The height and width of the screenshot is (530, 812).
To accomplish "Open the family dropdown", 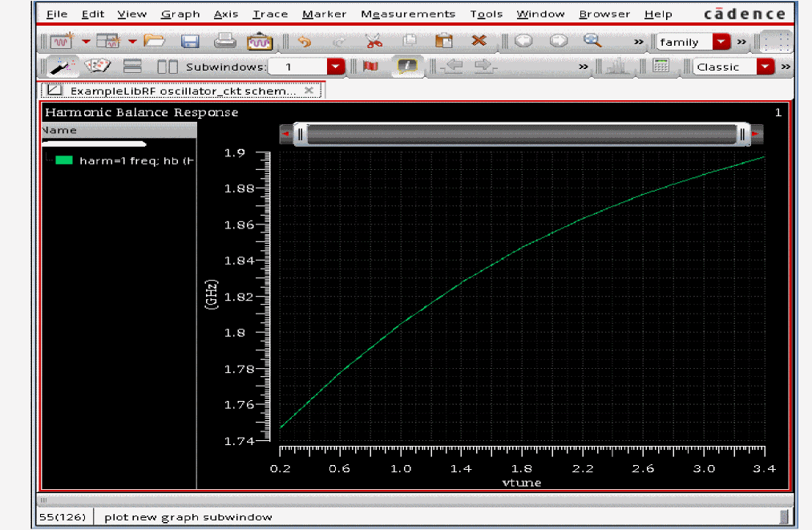I will click(721, 42).
